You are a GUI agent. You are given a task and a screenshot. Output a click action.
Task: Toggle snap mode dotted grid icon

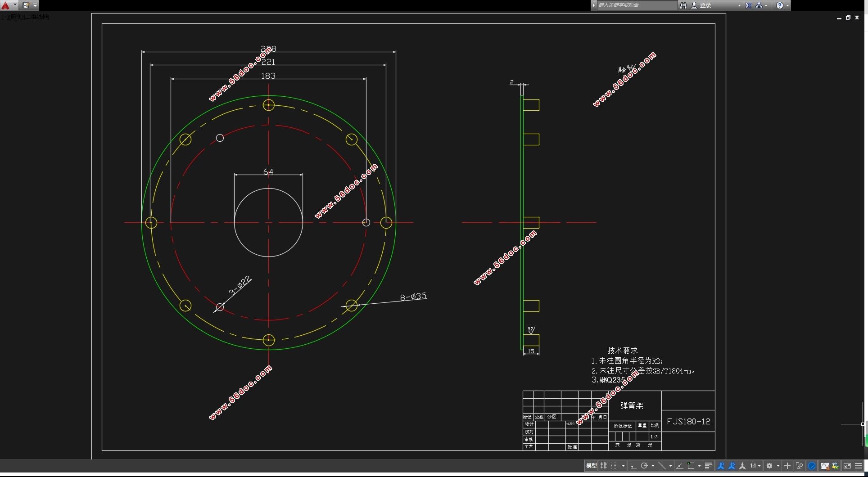click(x=614, y=466)
